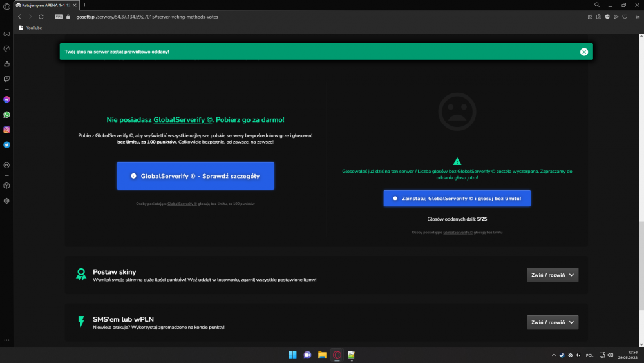Screen dimensions: 644x363
Task: Open sidebar three-dots setup menu
Action: click(x=6, y=340)
